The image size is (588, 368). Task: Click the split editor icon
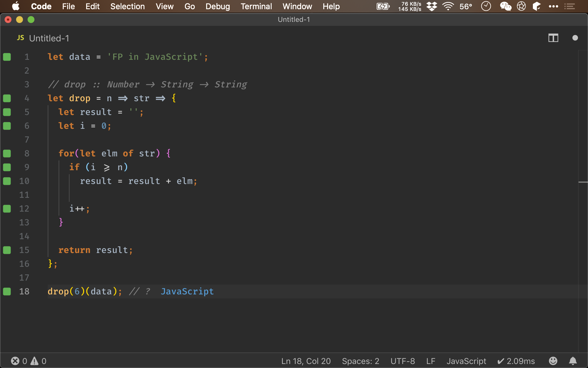pyautogui.click(x=553, y=38)
